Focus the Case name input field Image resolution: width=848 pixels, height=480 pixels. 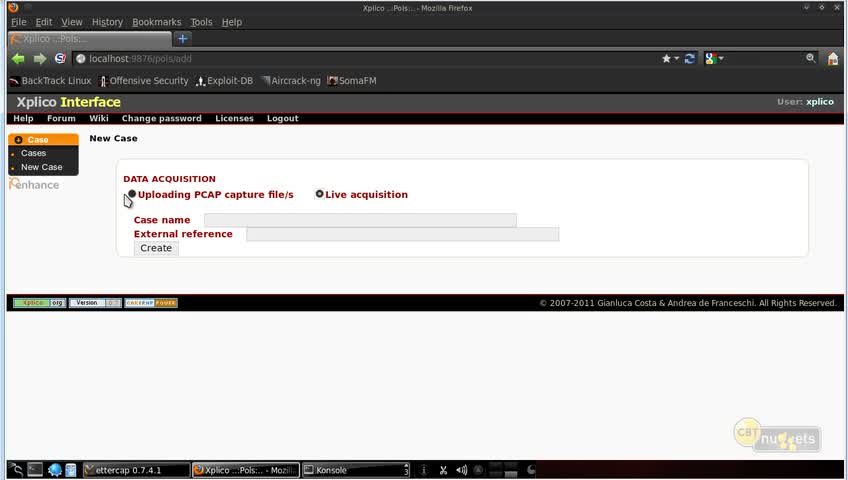(360, 219)
